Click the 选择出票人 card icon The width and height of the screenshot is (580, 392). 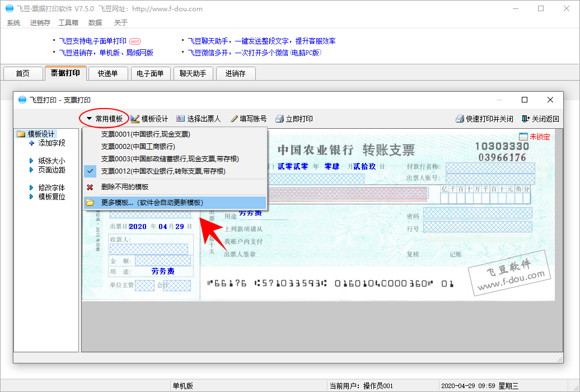pos(180,119)
